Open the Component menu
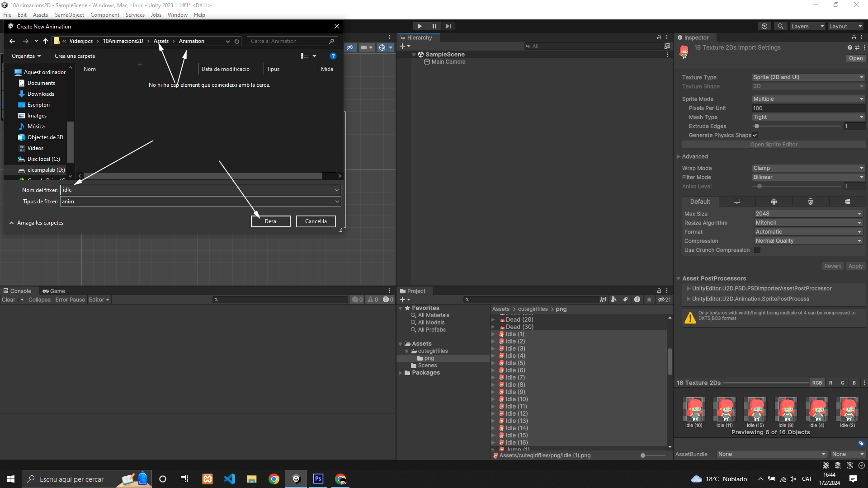Image resolution: width=868 pixels, height=488 pixels. click(x=104, y=15)
